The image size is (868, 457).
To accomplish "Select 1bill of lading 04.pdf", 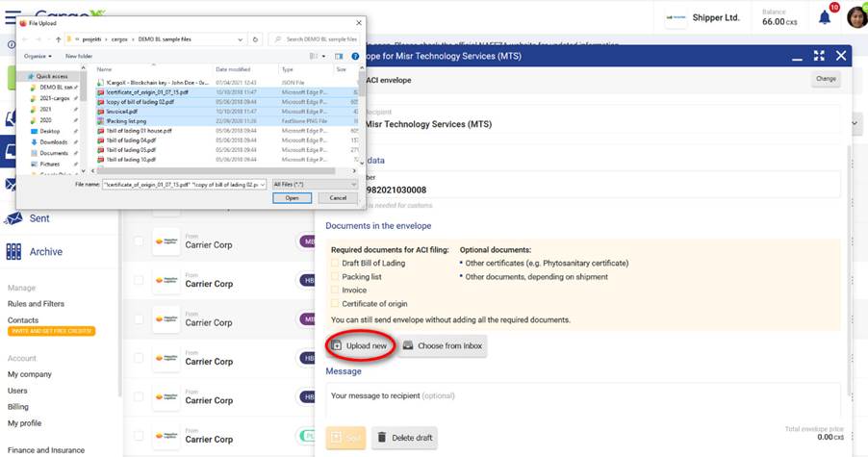I will (227, 140).
